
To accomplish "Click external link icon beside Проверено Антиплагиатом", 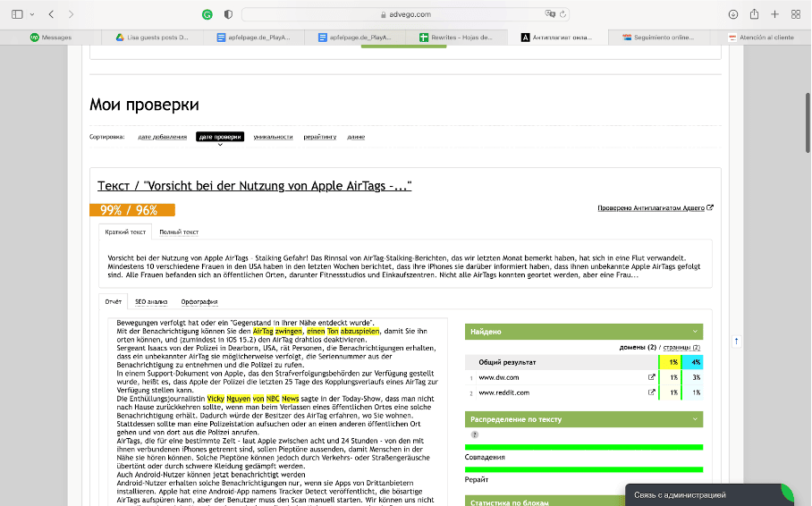I will pyautogui.click(x=710, y=207).
